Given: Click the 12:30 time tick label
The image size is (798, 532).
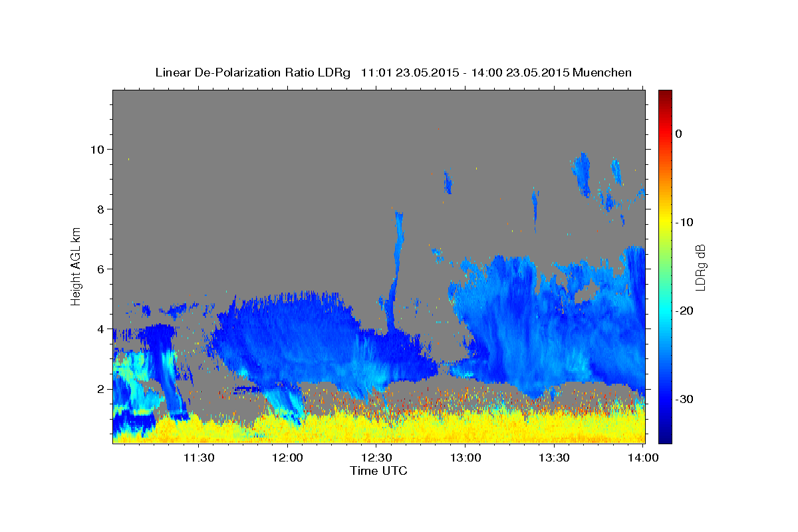Looking at the screenshot, I should 376,458.
